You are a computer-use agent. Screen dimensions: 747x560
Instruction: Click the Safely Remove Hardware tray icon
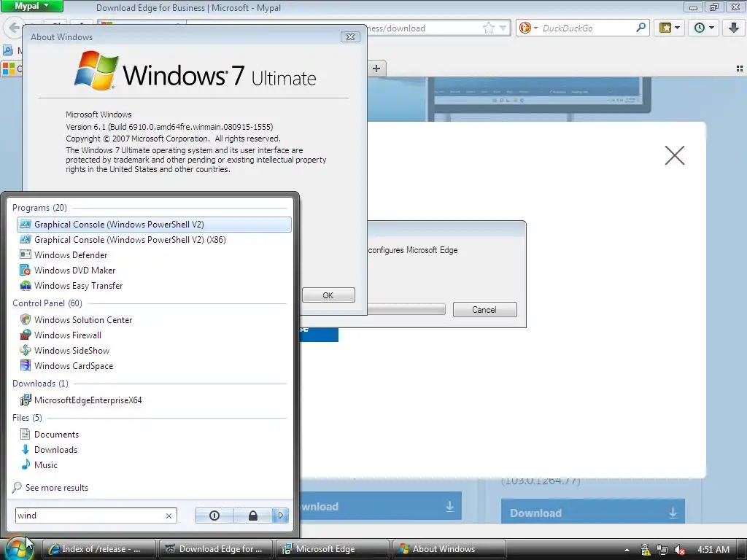point(646,549)
